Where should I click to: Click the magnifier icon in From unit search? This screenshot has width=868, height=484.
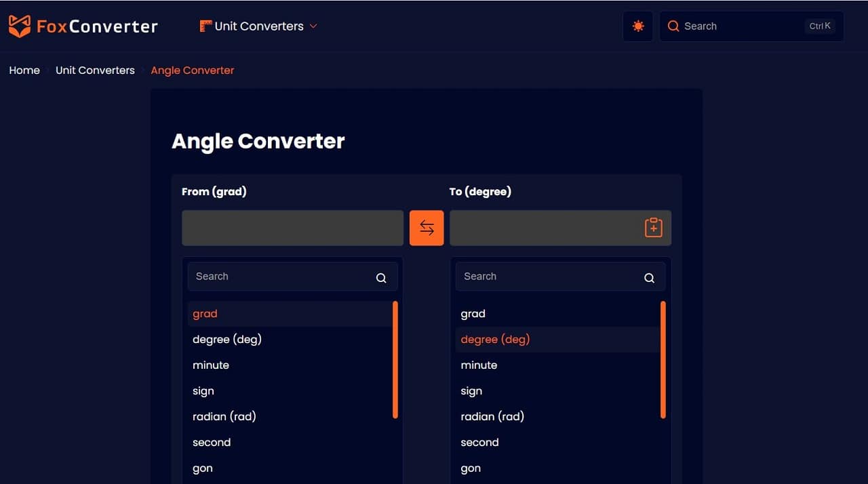(381, 277)
